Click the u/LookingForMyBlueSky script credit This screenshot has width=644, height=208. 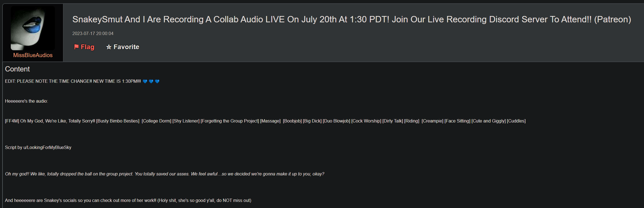(47, 148)
